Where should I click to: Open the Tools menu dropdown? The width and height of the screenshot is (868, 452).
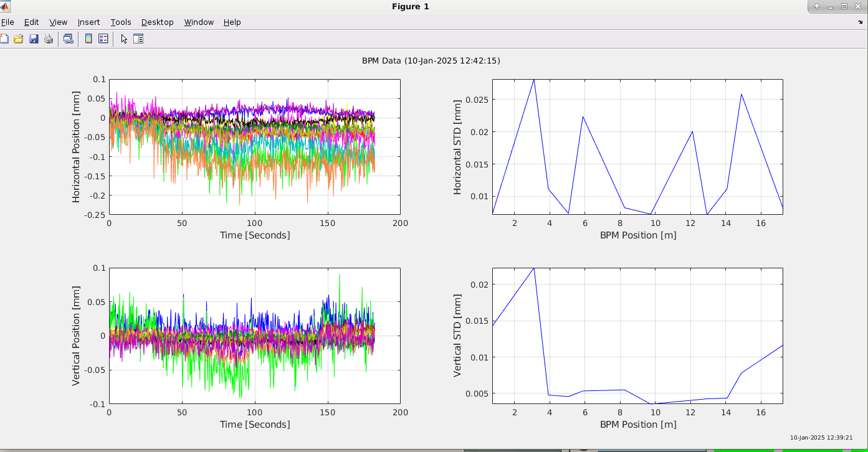121,22
